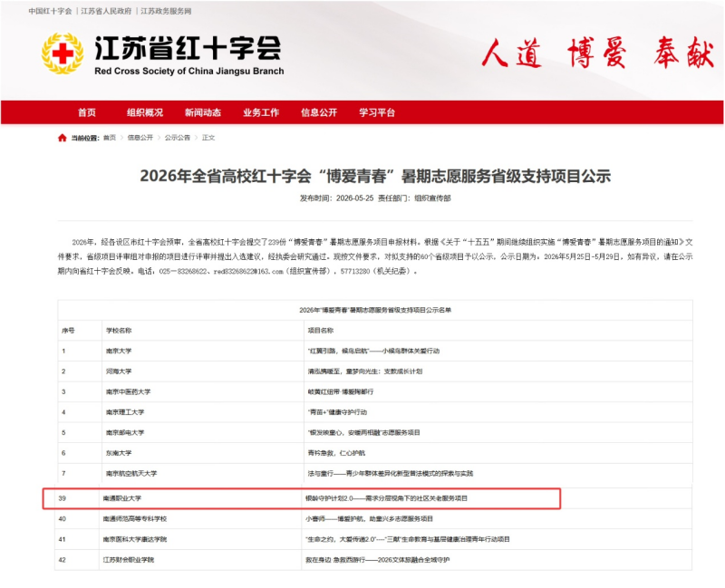Click the 法与童行 project name
Viewport: 725px width, 588px height.
(391, 473)
